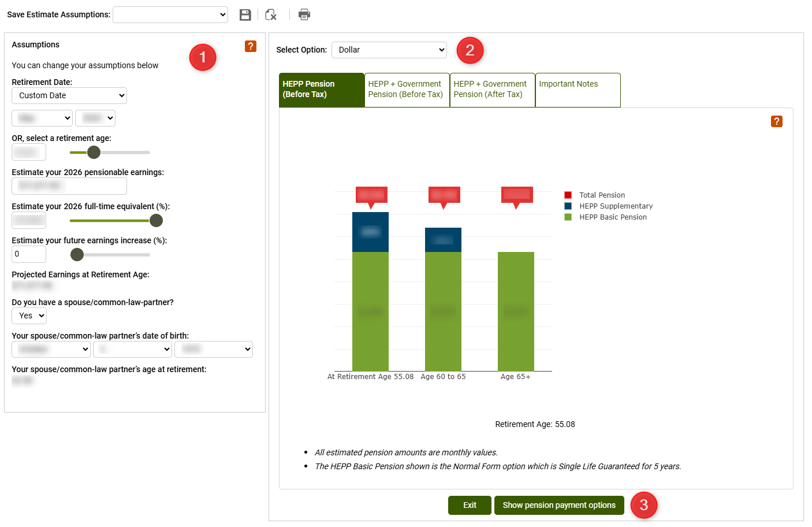Open the Important Notes tab
Viewport: 812px width, 527px height.
(x=578, y=90)
